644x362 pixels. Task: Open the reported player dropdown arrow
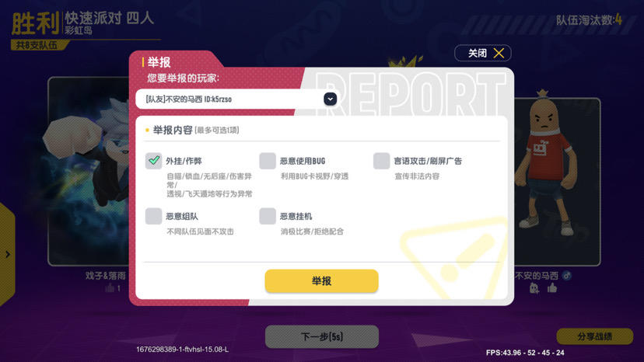331,99
